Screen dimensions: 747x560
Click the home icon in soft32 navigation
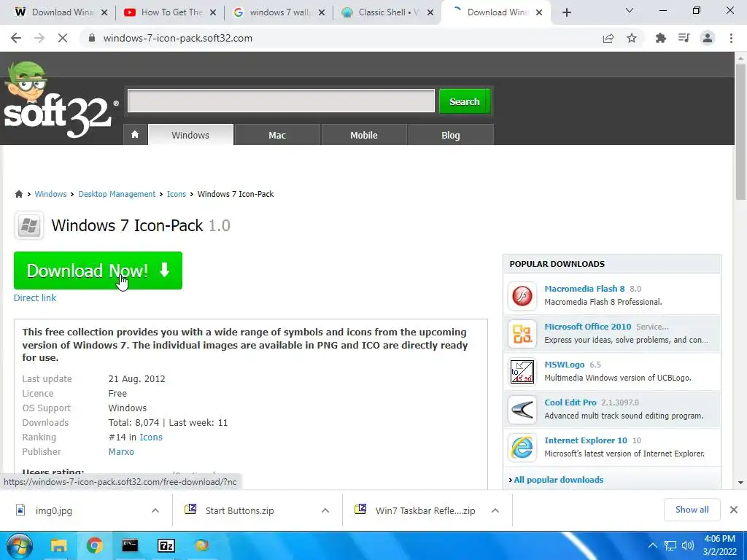pyautogui.click(x=135, y=135)
